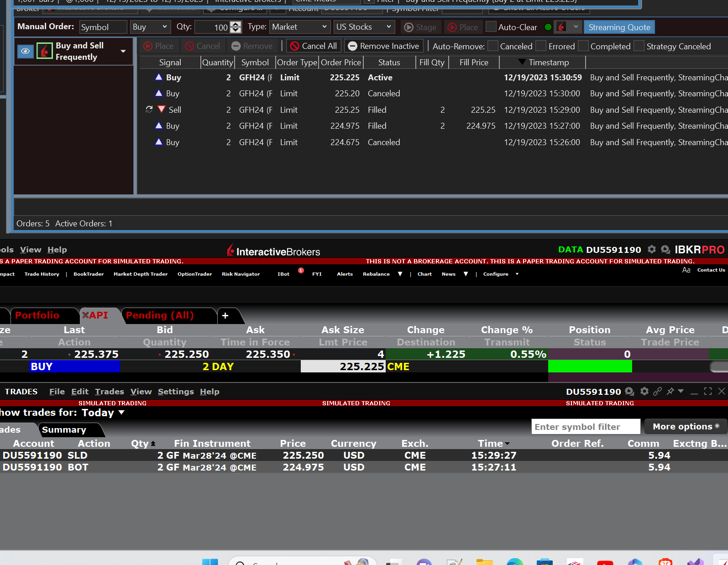Click the red IBot notification badge
The width and height of the screenshot is (728, 565).
[x=301, y=270]
